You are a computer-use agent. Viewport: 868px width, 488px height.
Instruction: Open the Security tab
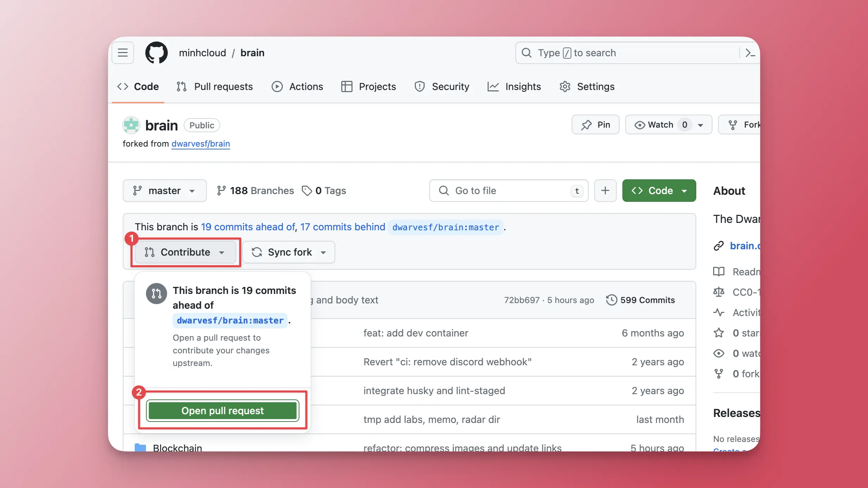tap(442, 86)
